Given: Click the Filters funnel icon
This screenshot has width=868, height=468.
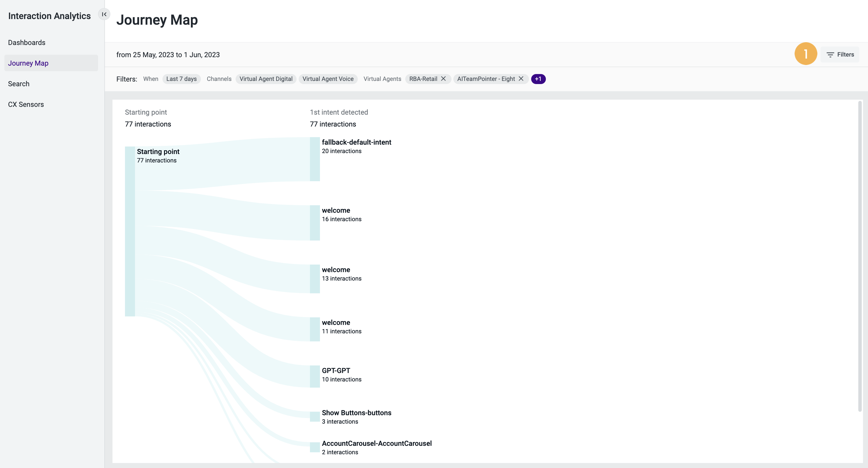Looking at the screenshot, I should 830,54.
